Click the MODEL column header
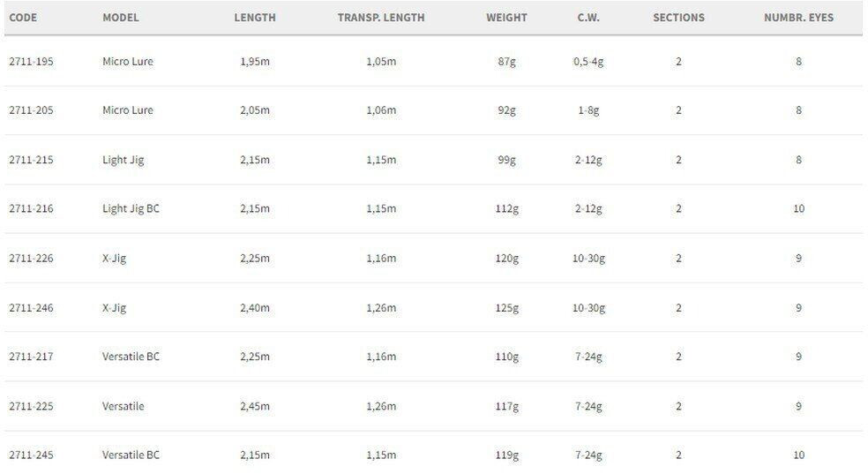The height and width of the screenshot is (474, 868). pos(121,18)
